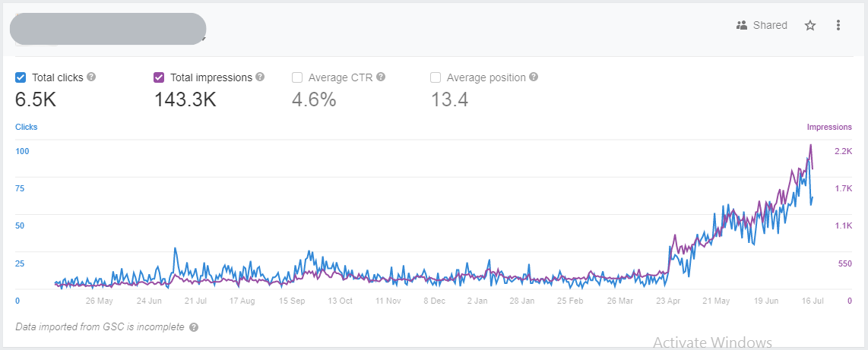Click the 25 Feb date label

tap(570, 301)
